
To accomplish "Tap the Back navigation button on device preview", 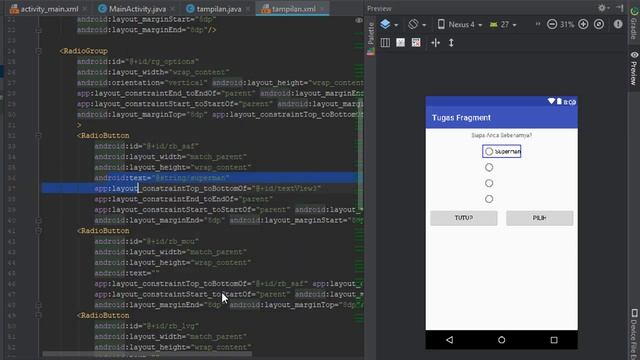I will [x=449, y=340].
